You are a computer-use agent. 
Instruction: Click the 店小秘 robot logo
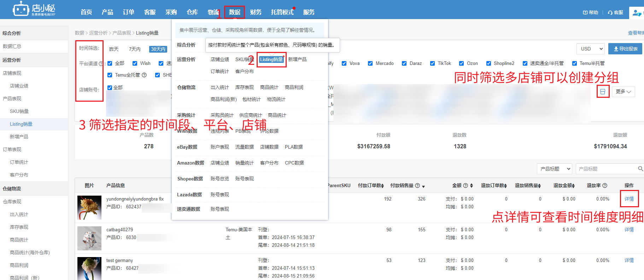click(x=34, y=9)
